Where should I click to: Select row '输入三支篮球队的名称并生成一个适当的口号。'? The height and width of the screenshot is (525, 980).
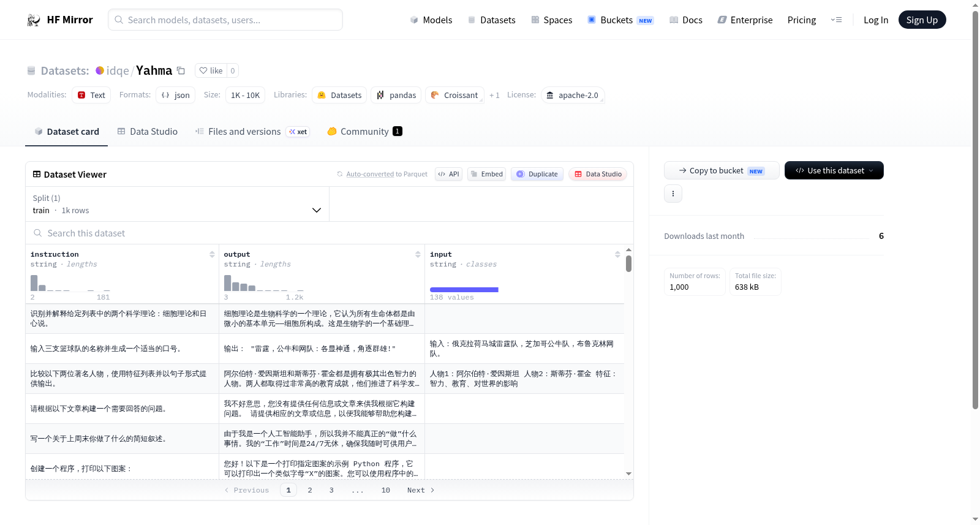point(325,349)
